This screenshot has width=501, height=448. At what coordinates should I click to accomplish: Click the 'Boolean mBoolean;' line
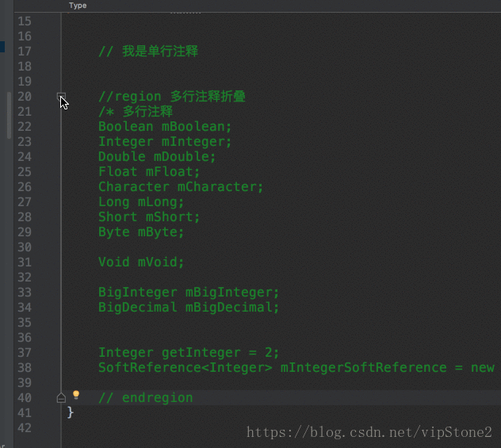click(x=165, y=127)
